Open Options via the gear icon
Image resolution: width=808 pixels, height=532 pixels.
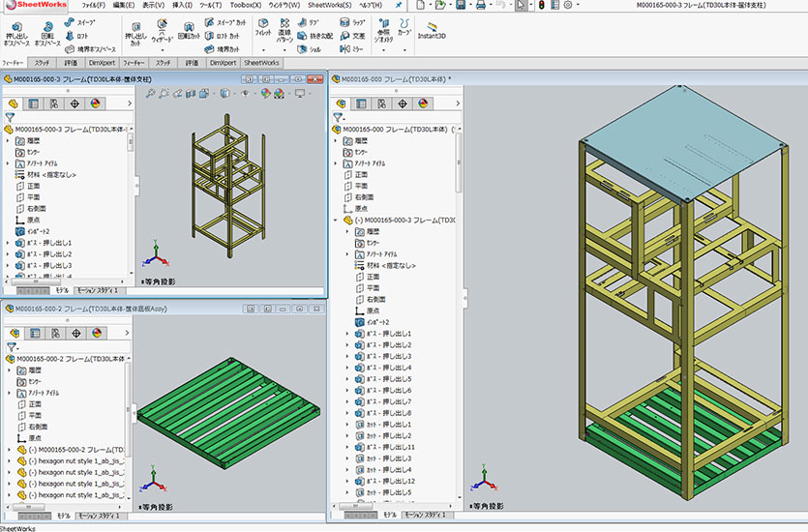(x=568, y=5)
